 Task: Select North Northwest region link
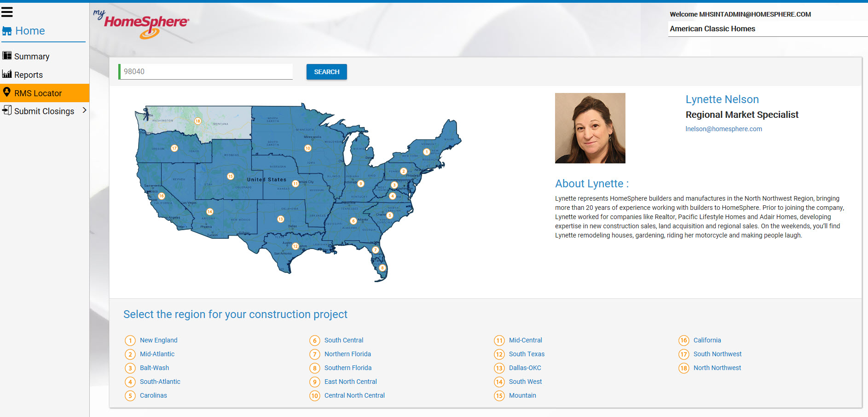pos(717,368)
